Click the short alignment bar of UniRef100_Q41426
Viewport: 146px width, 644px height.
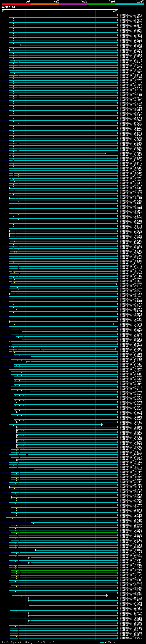coord(55,424)
